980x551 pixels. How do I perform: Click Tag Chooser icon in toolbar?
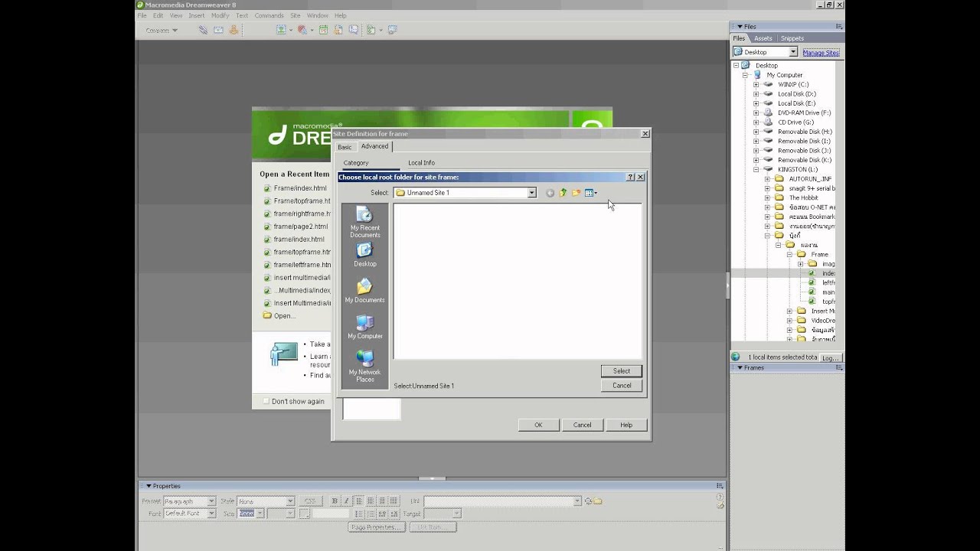(393, 30)
